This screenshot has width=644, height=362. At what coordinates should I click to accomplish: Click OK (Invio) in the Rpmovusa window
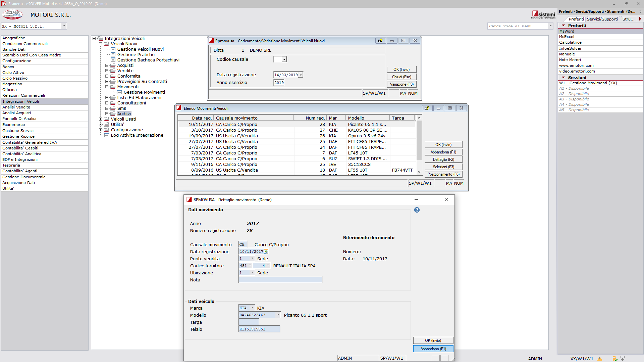[x=401, y=70]
